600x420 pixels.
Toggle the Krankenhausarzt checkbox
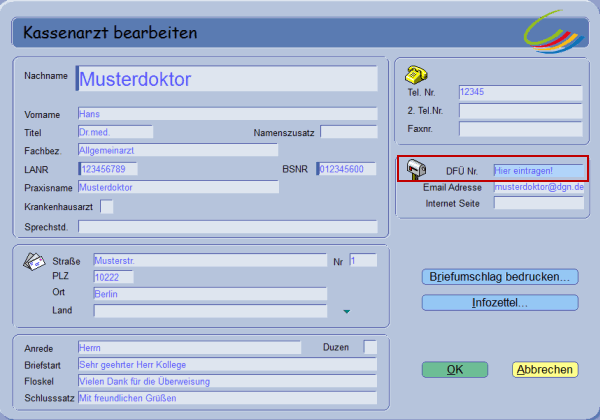pyautogui.click(x=107, y=206)
